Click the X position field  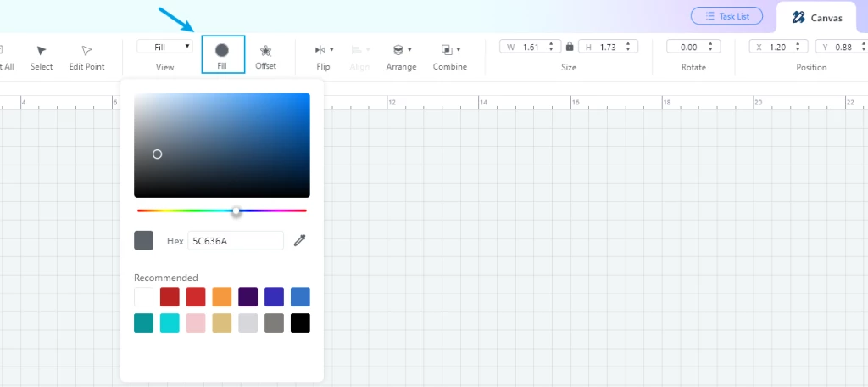coord(778,48)
